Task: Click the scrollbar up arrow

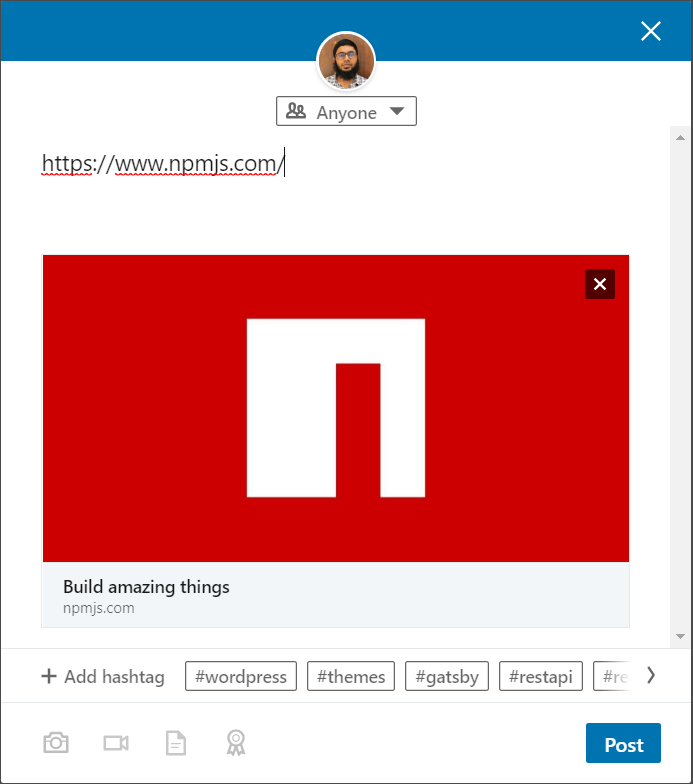Action: [680, 138]
